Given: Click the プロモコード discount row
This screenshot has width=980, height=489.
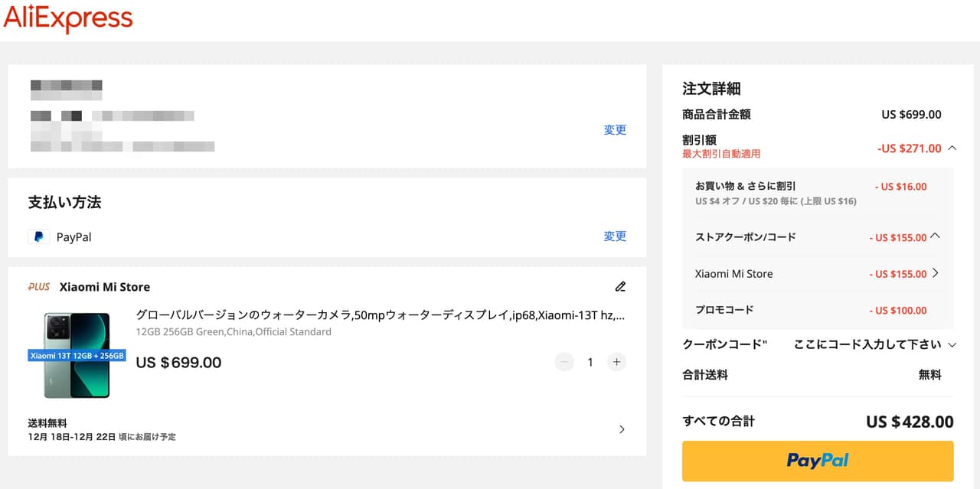Looking at the screenshot, I should click(818, 310).
